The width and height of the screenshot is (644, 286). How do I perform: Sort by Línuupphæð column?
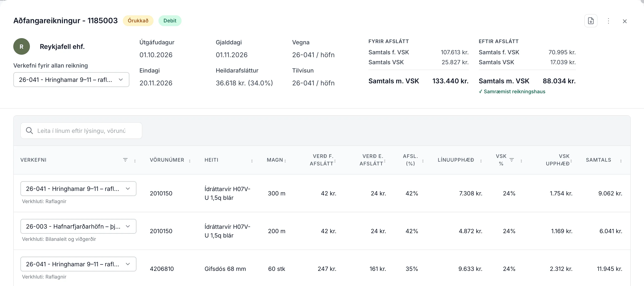click(x=481, y=161)
